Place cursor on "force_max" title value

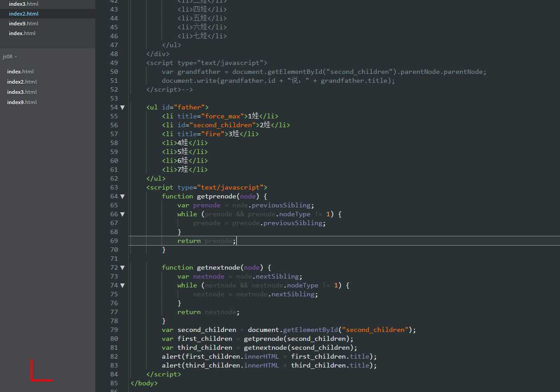coord(222,116)
